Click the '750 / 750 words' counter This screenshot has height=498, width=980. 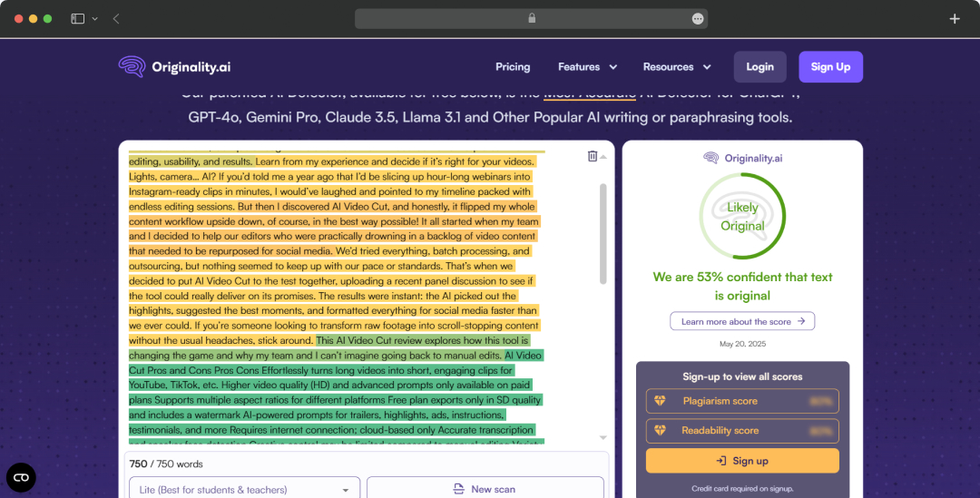click(x=166, y=464)
